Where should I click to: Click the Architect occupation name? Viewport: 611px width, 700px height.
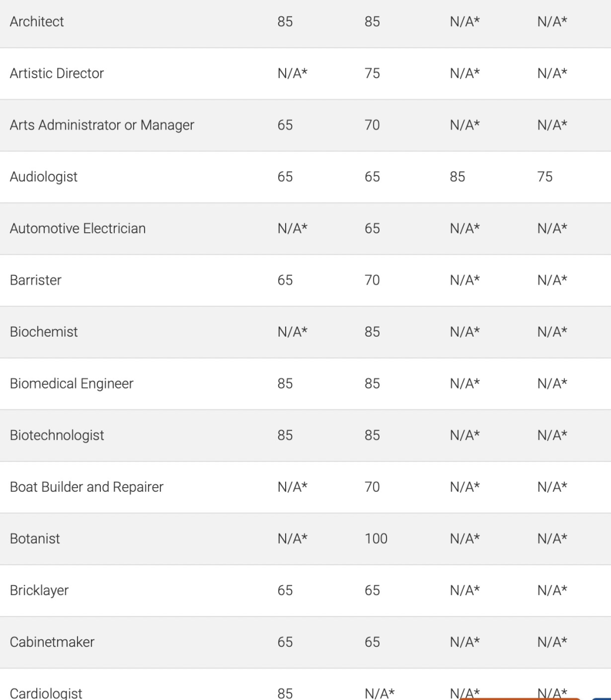(37, 22)
